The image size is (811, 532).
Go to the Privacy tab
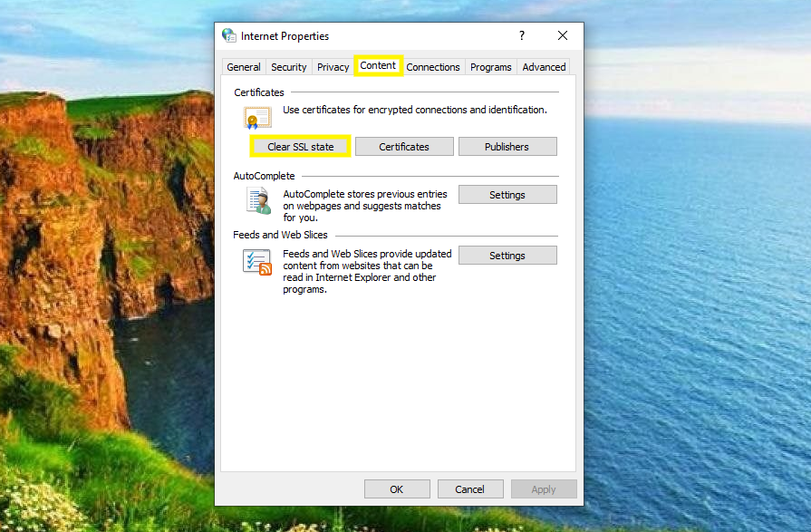(x=333, y=67)
